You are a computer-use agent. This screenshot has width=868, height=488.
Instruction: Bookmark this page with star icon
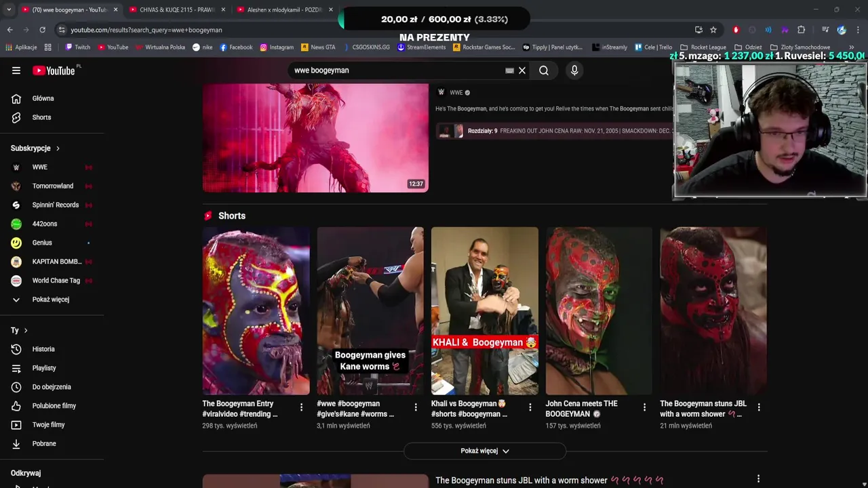point(713,30)
